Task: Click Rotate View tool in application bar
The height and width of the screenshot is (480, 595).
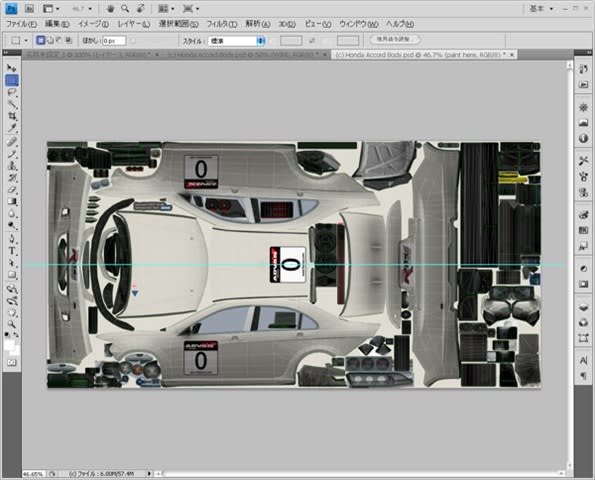Action: click(140, 8)
